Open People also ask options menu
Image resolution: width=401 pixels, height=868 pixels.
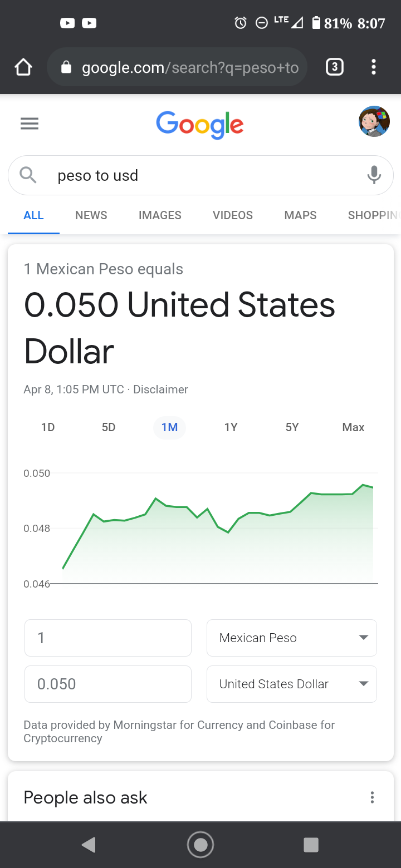click(372, 797)
